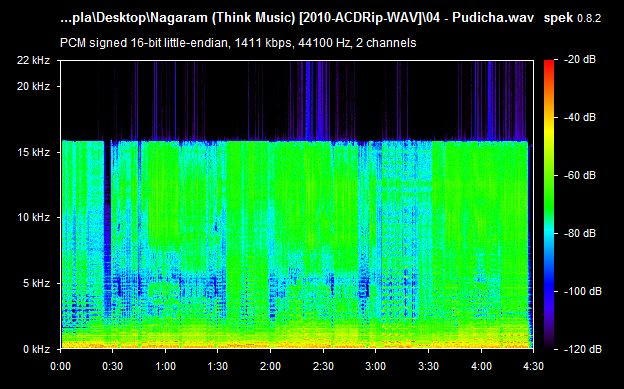Click the -80 dB cyan color scale level
This screenshot has height=389, width=624.
click(x=580, y=233)
